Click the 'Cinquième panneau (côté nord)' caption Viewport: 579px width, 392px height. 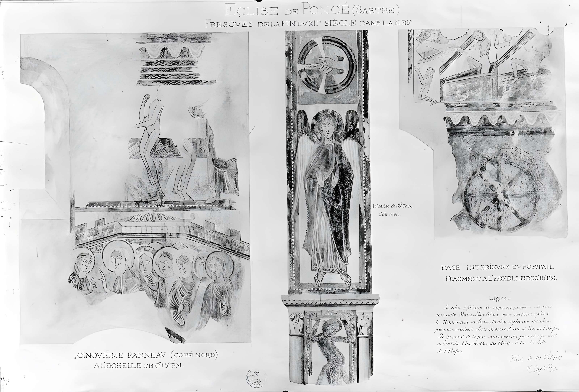click(x=146, y=355)
